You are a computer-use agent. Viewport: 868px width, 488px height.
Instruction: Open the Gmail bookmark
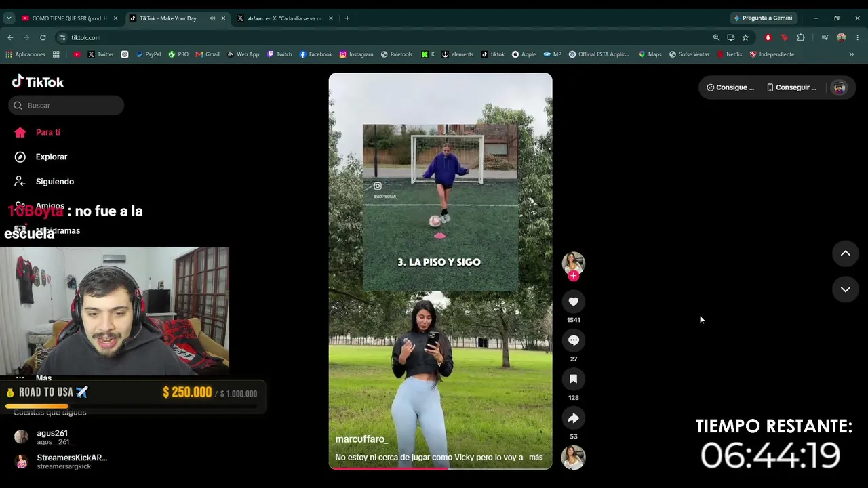(208, 54)
